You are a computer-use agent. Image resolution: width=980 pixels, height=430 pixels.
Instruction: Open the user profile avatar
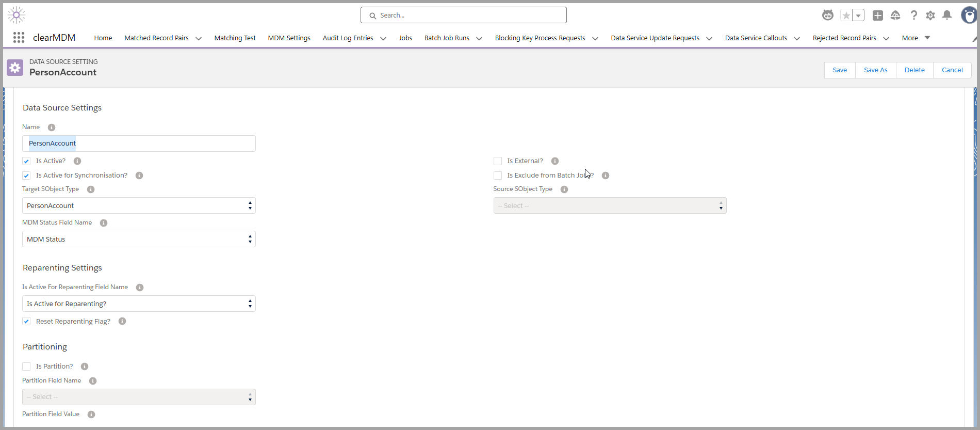coord(969,15)
